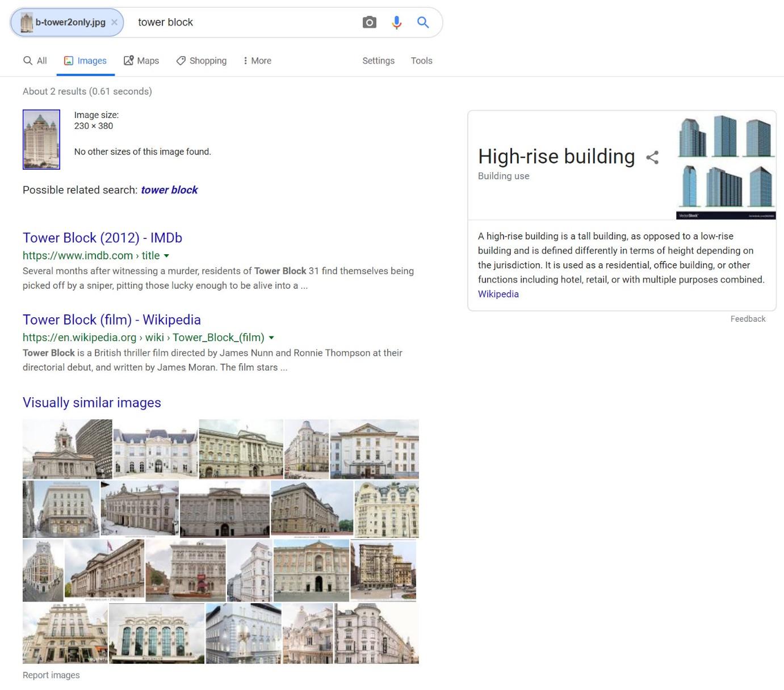Click the search-by-image camera icon

[369, 22]
